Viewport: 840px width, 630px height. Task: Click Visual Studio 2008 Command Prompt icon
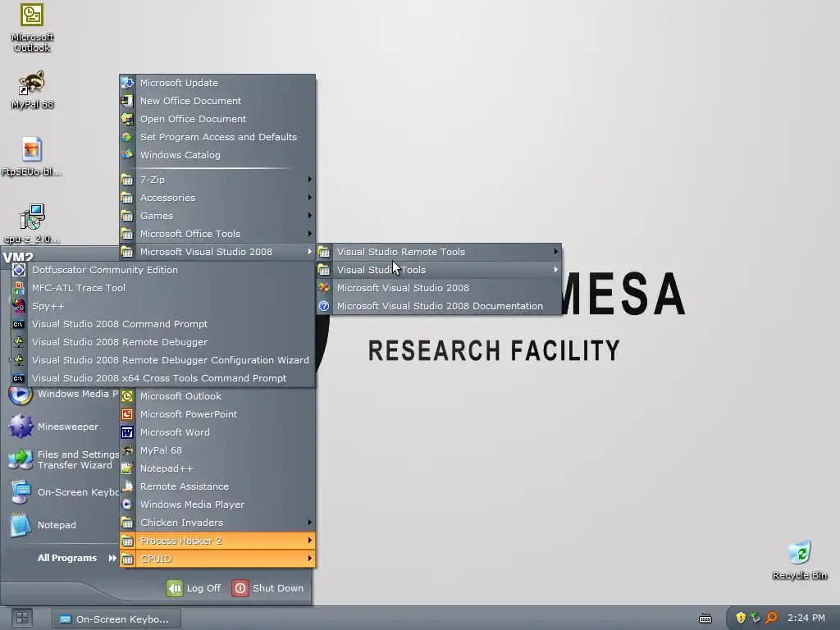[19, 324]
